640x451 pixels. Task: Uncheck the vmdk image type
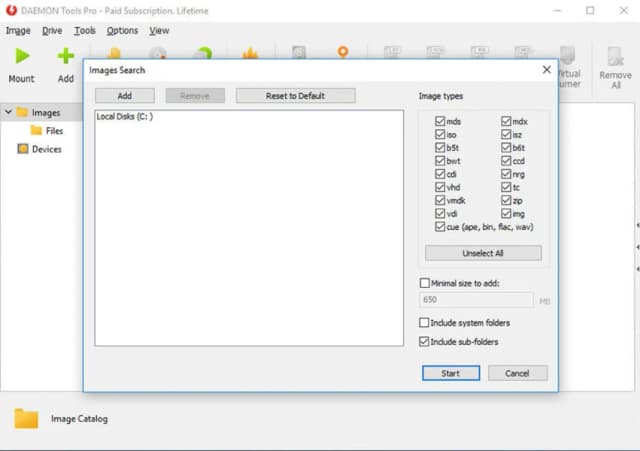[x=440, y=200]
